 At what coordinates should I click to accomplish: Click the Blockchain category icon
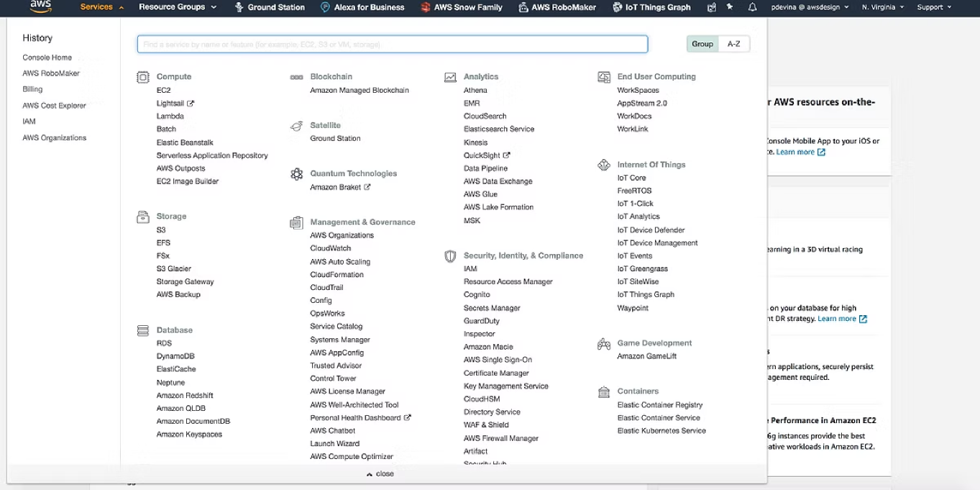point(296,77)
